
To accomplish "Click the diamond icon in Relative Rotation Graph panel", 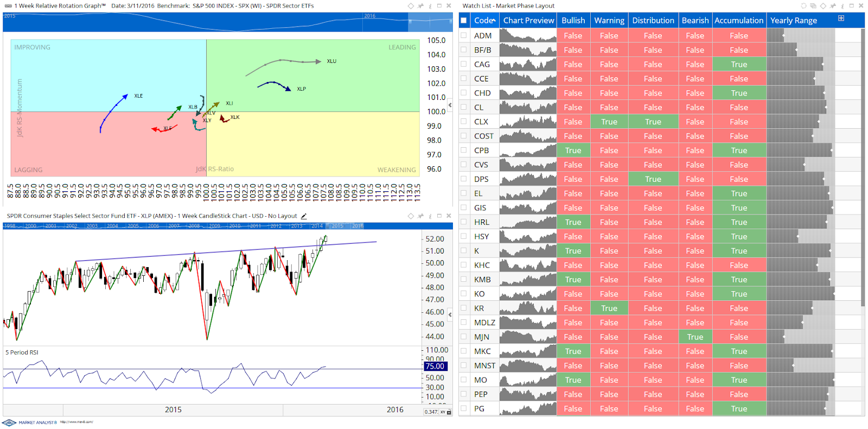I will coord(411,5).
